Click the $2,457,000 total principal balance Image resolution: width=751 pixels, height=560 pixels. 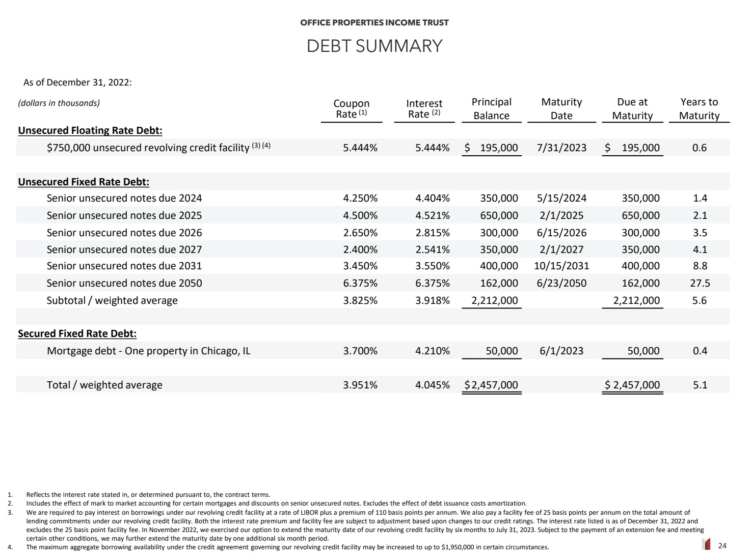tap(491, 385)
